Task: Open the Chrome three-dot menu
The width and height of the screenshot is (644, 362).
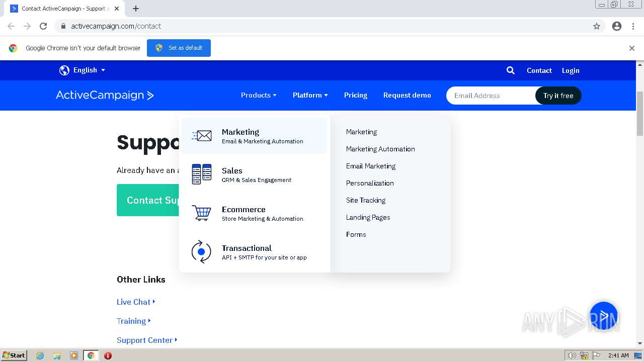Action: click(633, 26)
